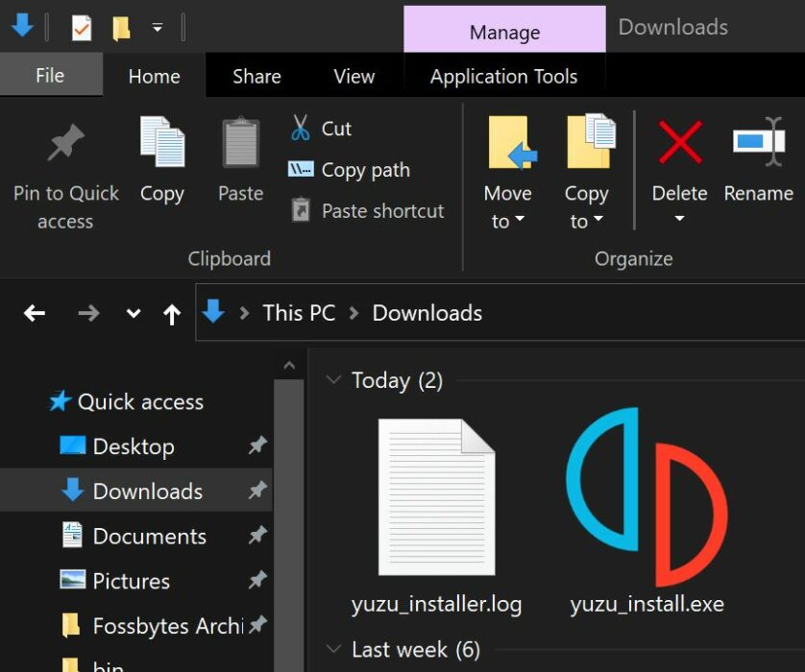Open the Share ribbon tab
805x672 pixels.
click(x=256, y=75)
